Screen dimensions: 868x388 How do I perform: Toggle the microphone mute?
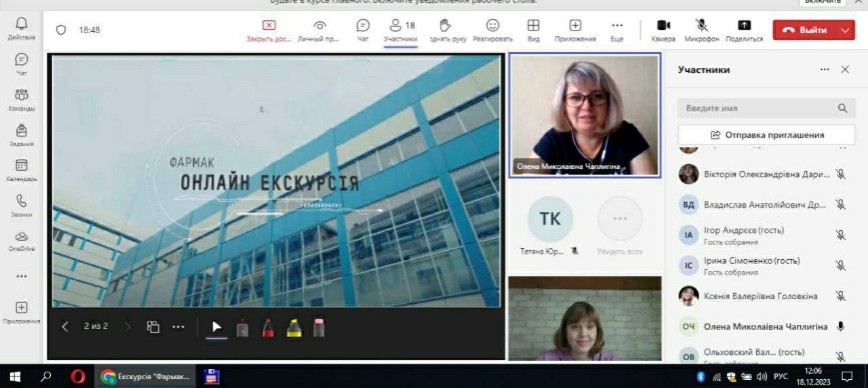click(x=702, y=30)
